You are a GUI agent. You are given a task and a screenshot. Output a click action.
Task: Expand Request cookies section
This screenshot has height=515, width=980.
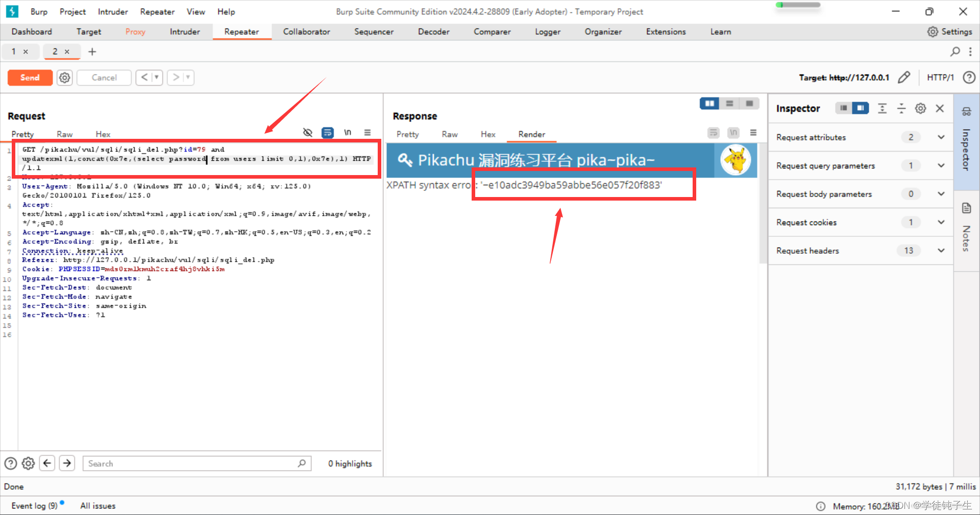941,222
